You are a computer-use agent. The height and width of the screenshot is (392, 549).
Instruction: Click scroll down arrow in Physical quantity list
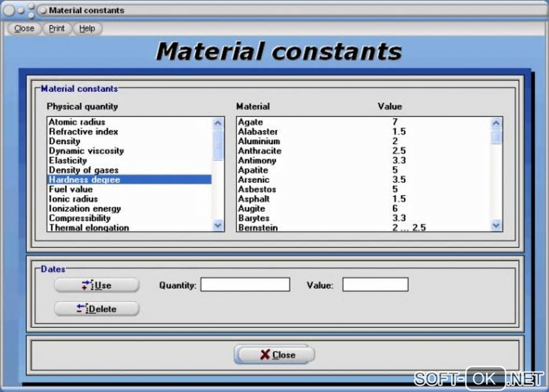[218, 225]
